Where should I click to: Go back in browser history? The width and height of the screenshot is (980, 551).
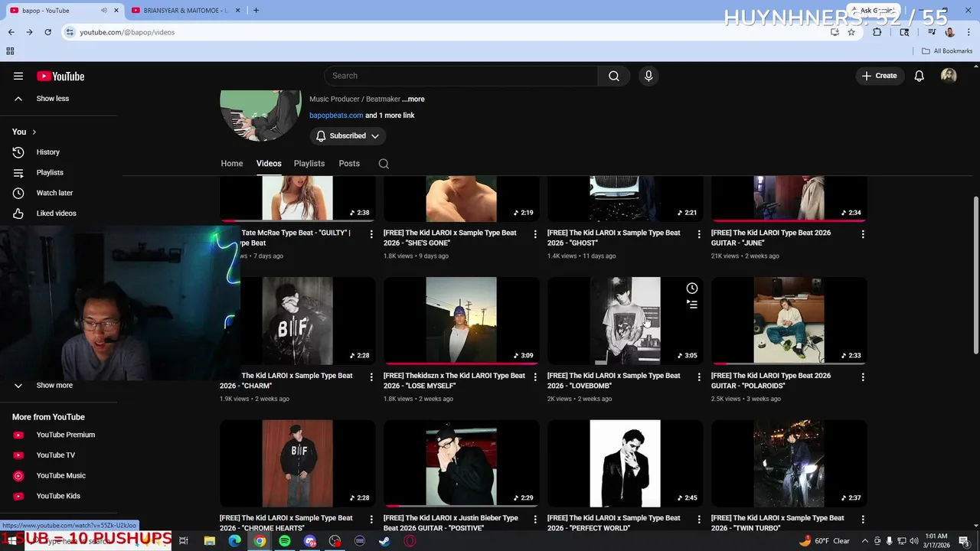pyautogui.click(x=11, y=32)
